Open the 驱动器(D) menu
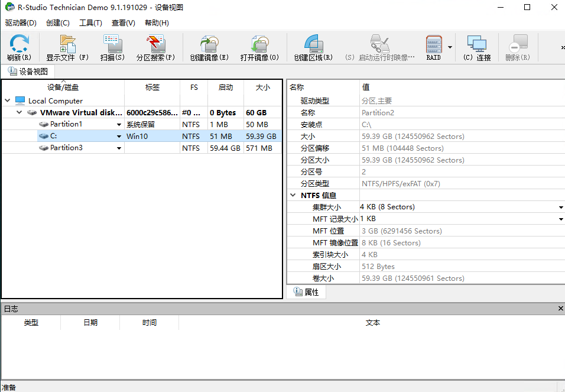 21,22
